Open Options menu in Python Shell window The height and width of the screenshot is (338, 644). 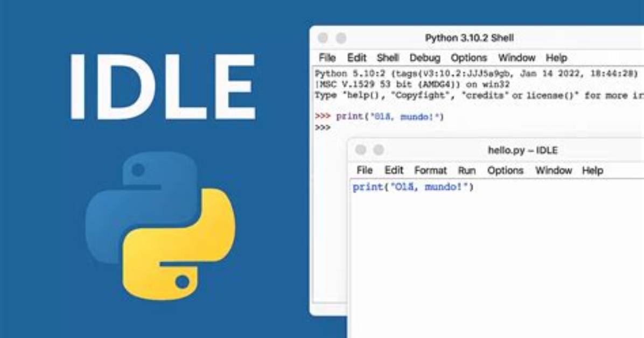pos(468,58)
